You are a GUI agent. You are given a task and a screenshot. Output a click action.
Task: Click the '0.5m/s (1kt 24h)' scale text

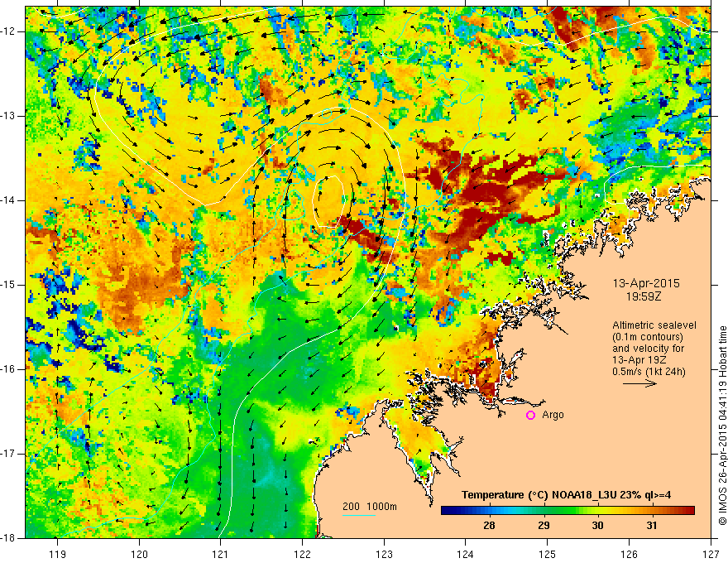click(649, 372)
